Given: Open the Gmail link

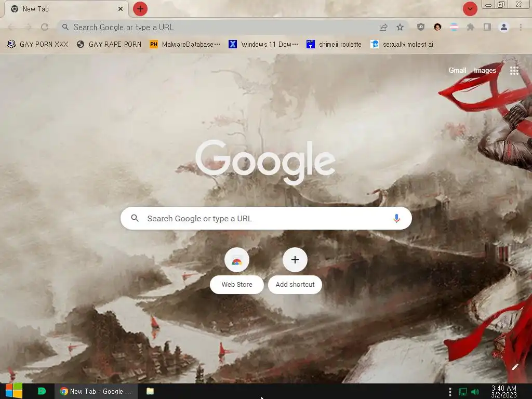Looking at the screenshot, I should coord(457,70).
